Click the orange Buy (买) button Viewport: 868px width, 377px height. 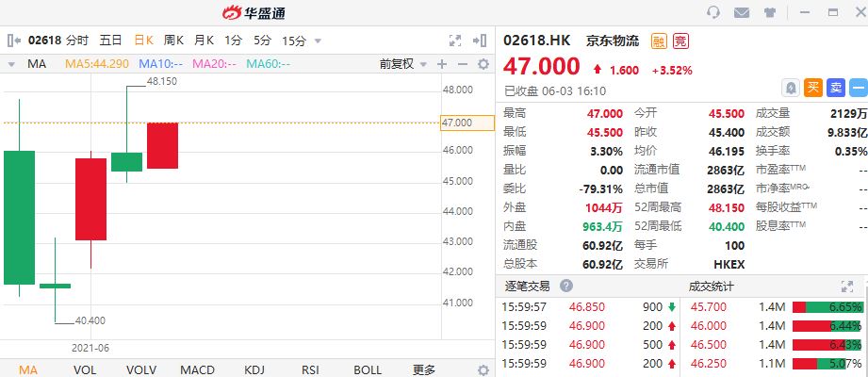(x=812, y=88)
